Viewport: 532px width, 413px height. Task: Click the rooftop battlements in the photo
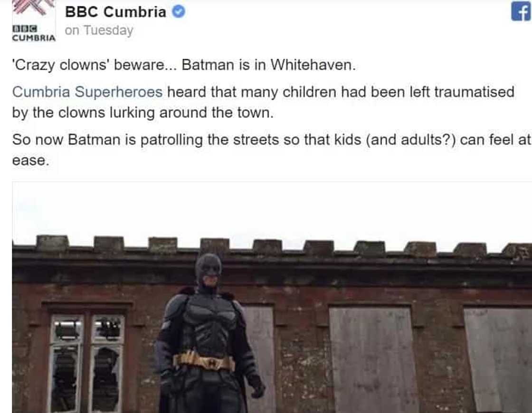pyautogui.click(x=266, y=247)
